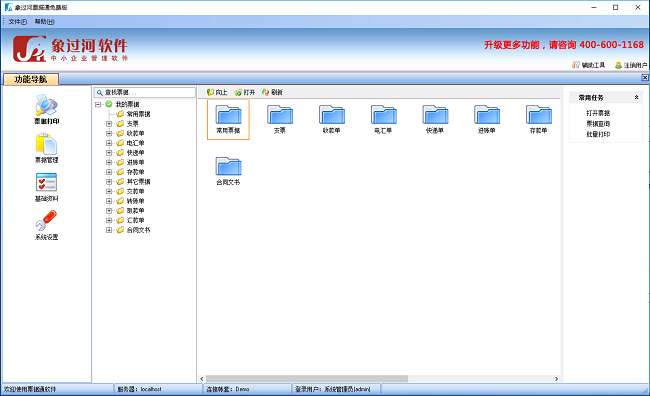Click the 向上 toolbar button
Image resolution: width=650 pixels, height=396 pixels.
[217, 92]
